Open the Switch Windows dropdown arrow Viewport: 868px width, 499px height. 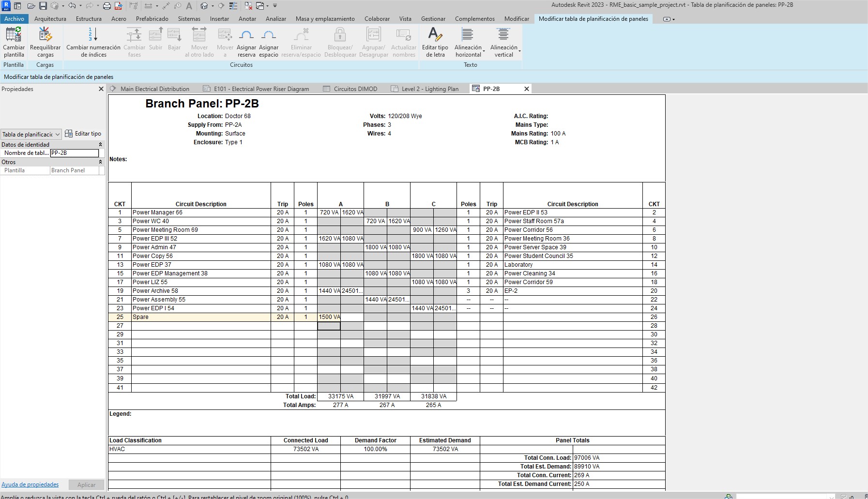coord(268,6)
